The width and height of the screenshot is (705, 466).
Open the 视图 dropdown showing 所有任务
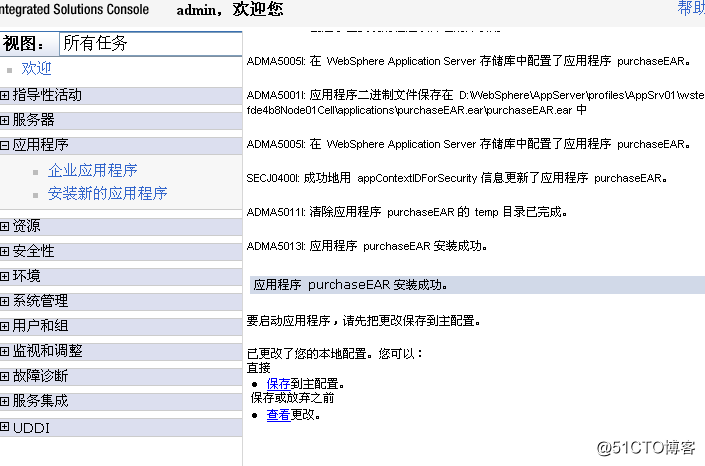pos(151,44)
